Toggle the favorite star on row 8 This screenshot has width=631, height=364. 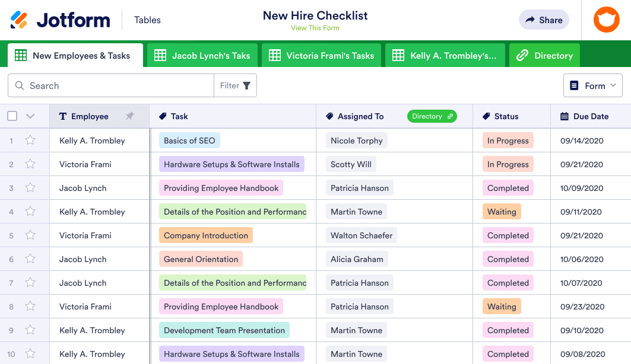tap(30, 306)
